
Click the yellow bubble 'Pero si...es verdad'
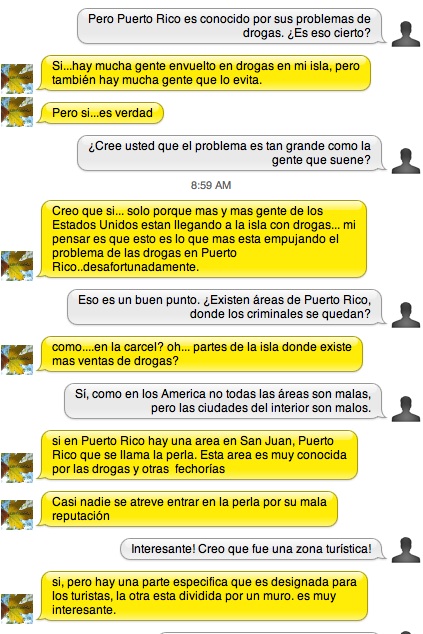100,113
